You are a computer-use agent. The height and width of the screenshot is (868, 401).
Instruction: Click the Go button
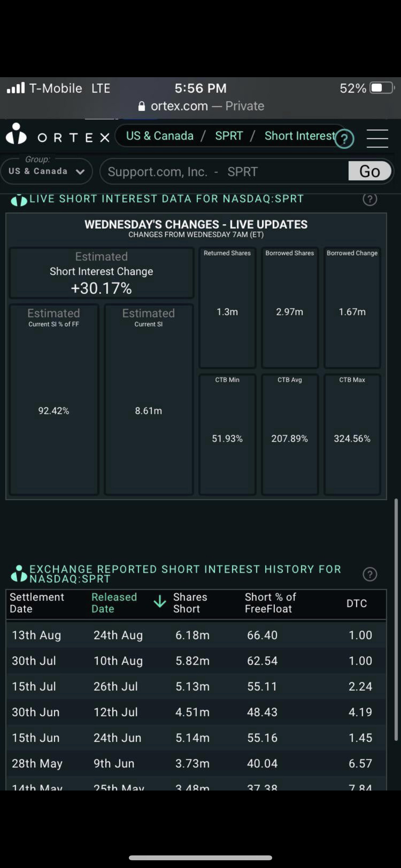point(370,171)
